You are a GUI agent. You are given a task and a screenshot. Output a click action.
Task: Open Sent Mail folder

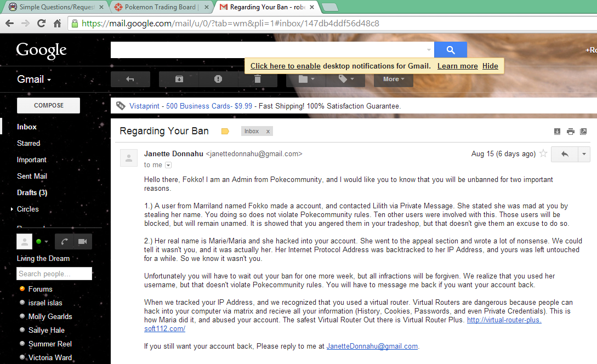(32, 177)
